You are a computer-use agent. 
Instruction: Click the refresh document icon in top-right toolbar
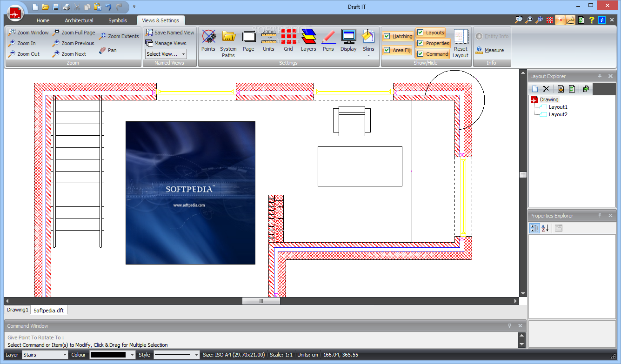[581, 20]
